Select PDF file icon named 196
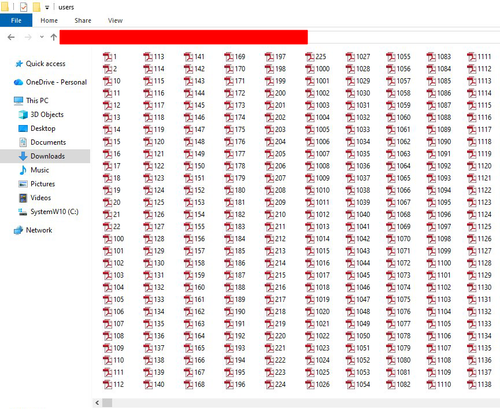The image size is (500, 409). (x=229, y=384)
